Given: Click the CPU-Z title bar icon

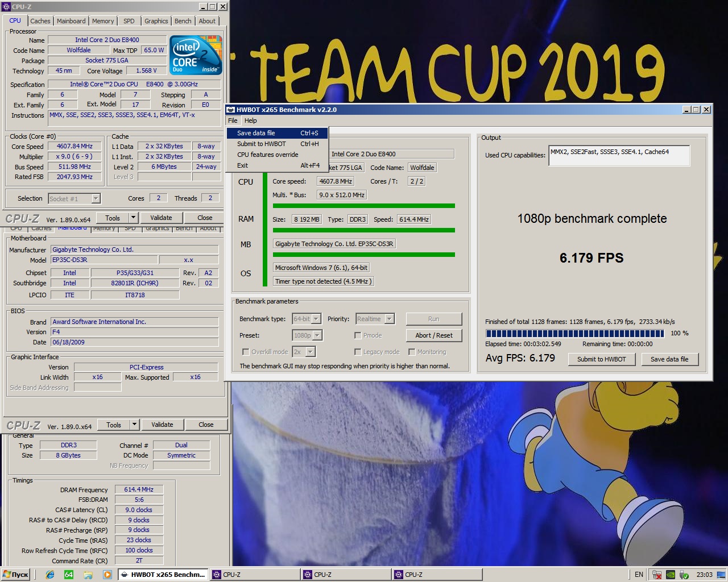Looking at the screenshot, I should (x=7, y=7).
